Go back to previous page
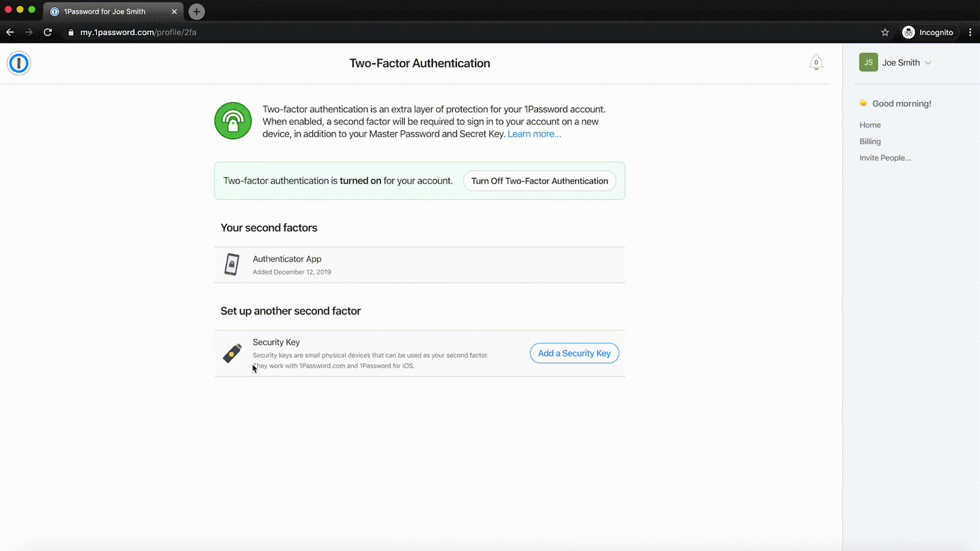The image size is (980, 551). 10,32
